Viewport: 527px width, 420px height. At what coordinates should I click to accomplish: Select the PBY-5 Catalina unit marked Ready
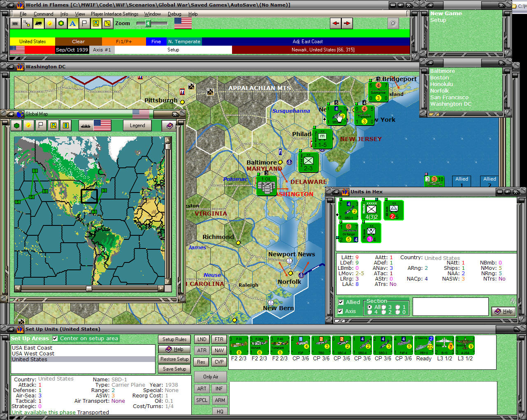424,346
